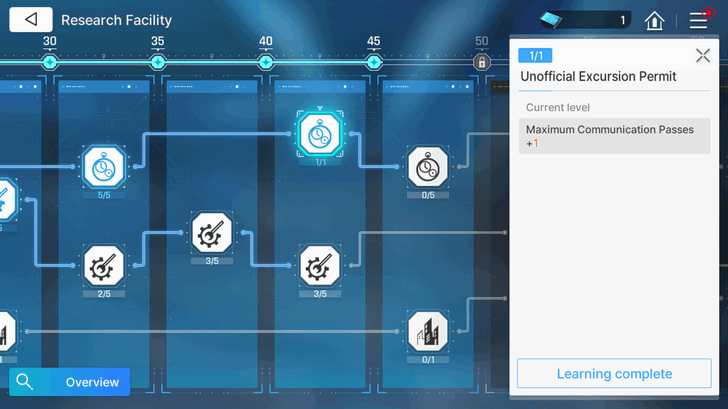The image size is (728, 409).
Task: Select the building research node showing 0/1
Action: tap(428, 331)
